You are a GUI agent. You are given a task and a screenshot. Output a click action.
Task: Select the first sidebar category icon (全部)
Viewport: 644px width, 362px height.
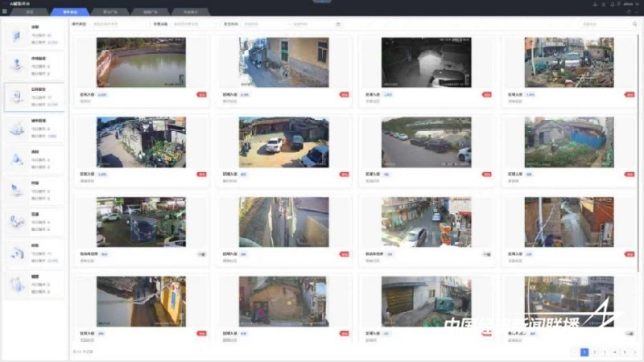[16, 36]
